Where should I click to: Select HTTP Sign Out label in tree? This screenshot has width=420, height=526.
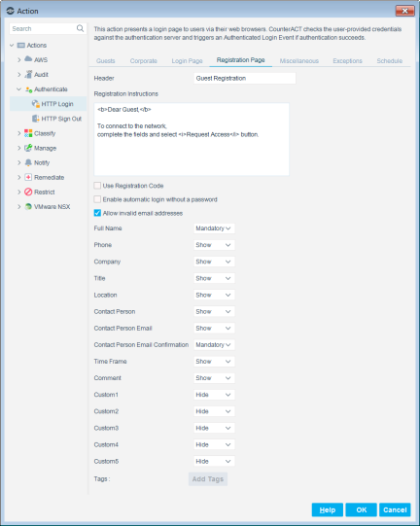(x=61, y=119)
